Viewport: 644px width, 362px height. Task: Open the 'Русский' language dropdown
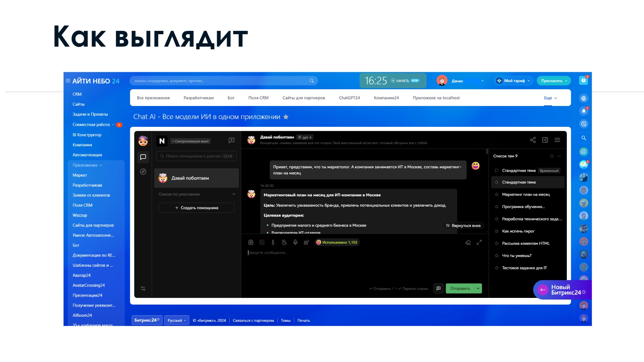pyautogui.click(x=177, y=320)
